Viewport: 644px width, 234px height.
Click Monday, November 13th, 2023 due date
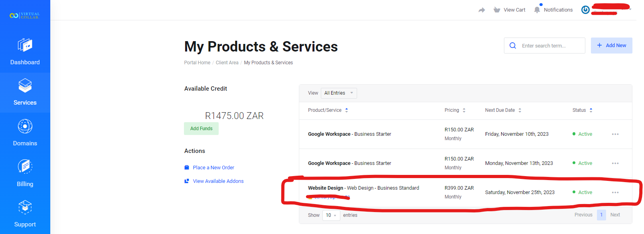[x=519, y=163]
